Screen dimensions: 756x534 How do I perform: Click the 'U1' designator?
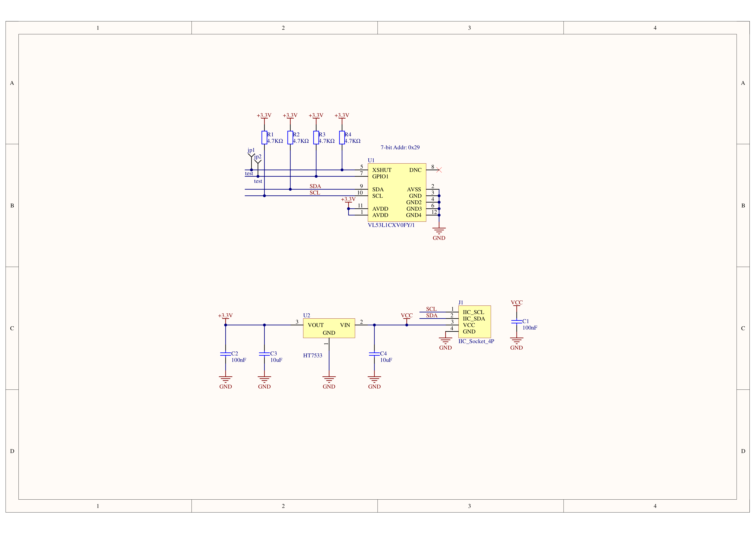pyautogui.click(x=371, y=160)
